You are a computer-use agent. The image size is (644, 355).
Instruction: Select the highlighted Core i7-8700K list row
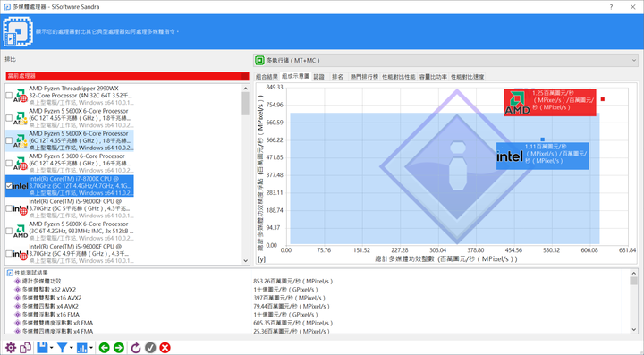coord(70,186)
